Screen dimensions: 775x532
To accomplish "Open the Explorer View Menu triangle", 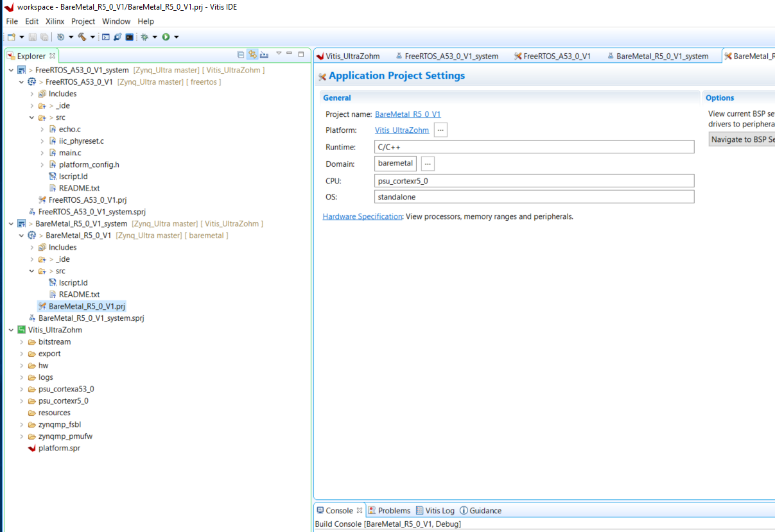I will (x=279, y=54).
